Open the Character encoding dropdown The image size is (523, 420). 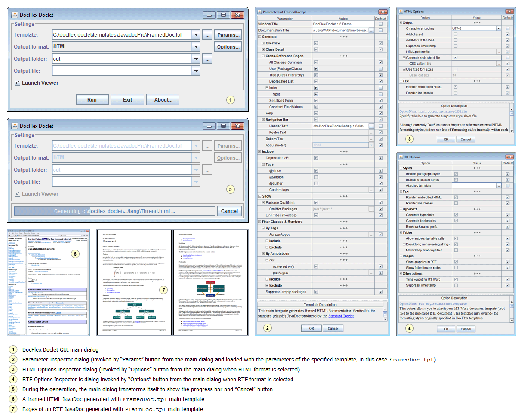click(x=499, y=28)
